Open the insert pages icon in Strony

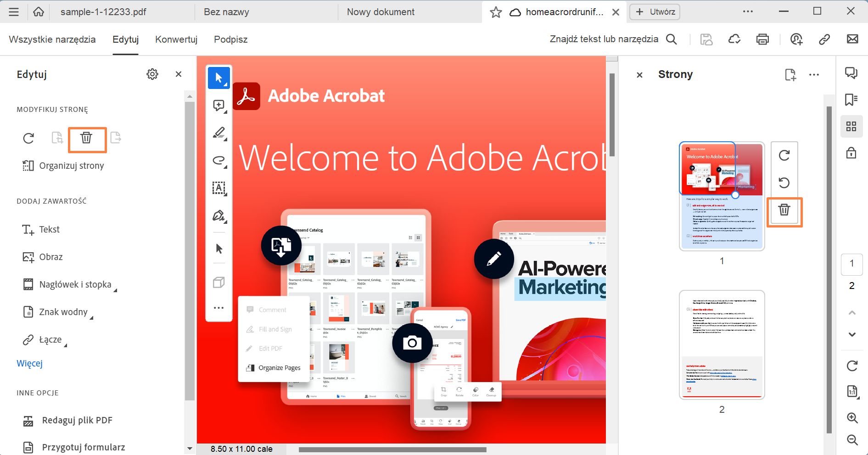[790, 75]
